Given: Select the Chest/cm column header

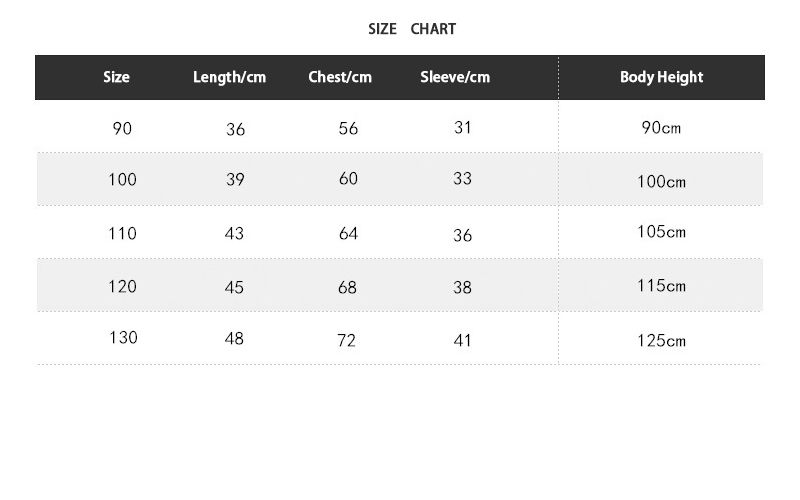Looking at the screenshot, I should (x=340, y=77).
